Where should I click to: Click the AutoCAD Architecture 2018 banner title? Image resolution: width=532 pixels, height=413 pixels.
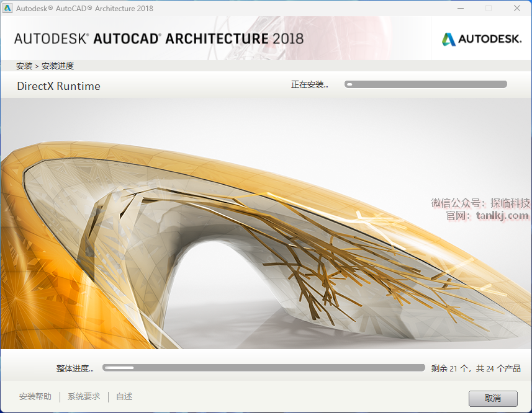point(159,38)
